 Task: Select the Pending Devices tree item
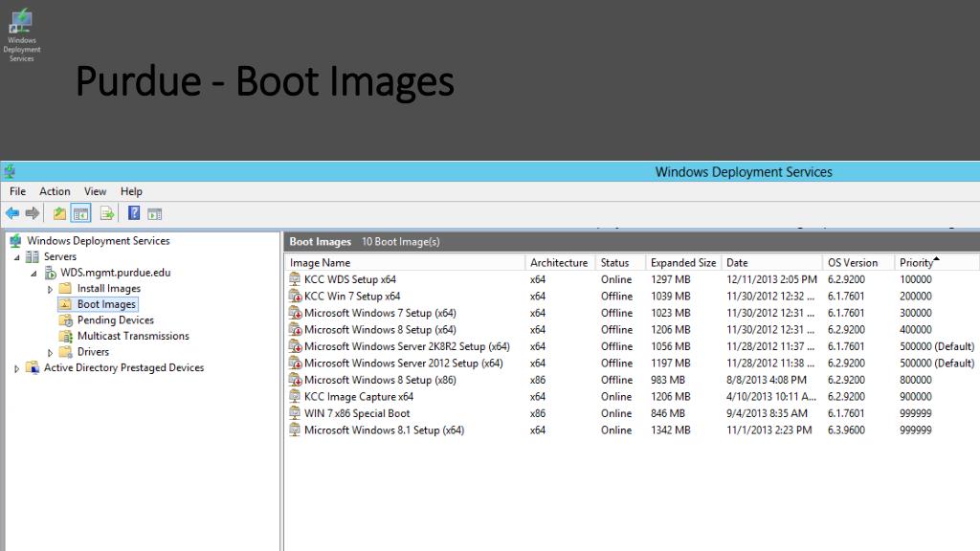pyautogui.click(x=116, y=320)
